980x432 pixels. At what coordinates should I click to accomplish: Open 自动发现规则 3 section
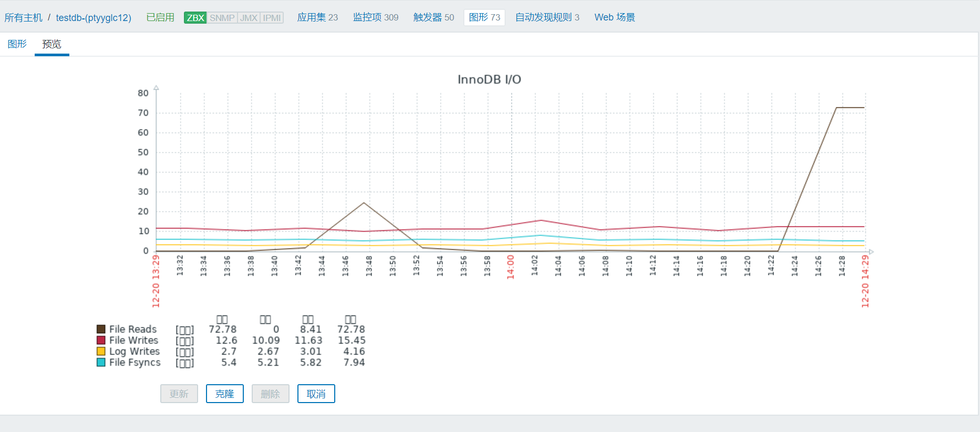[x=547, y=17]
